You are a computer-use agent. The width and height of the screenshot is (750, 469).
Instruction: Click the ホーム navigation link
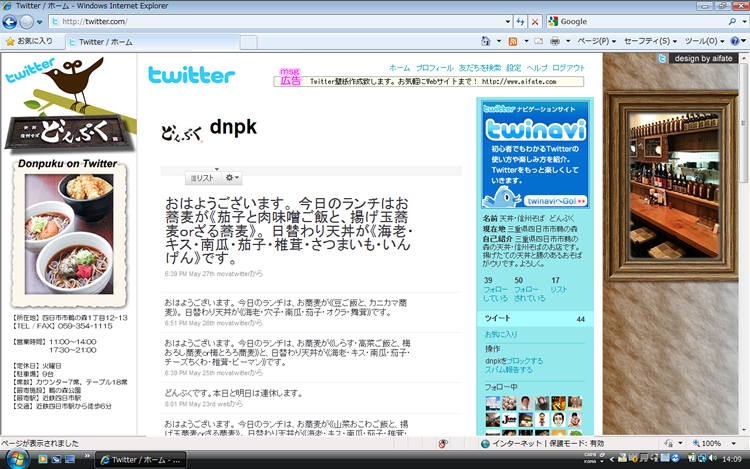(399, 68)
